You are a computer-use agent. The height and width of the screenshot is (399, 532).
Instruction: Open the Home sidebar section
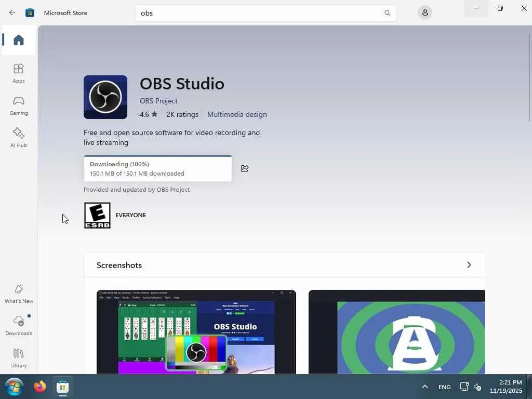pos(19,40)
